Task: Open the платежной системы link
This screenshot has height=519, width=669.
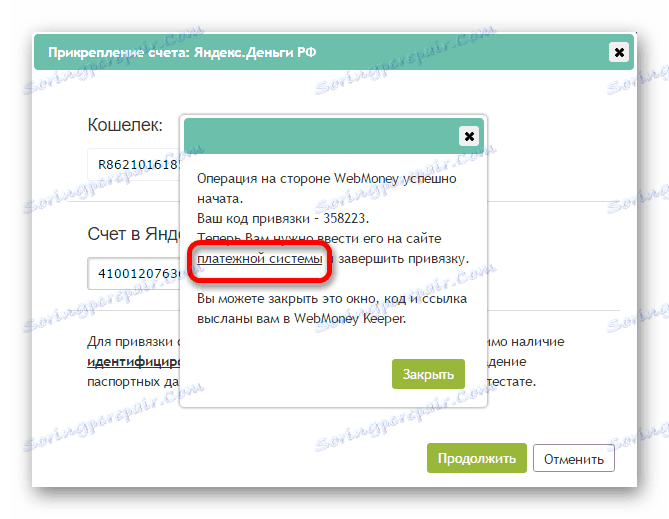Action: click(x=259, y=259)
